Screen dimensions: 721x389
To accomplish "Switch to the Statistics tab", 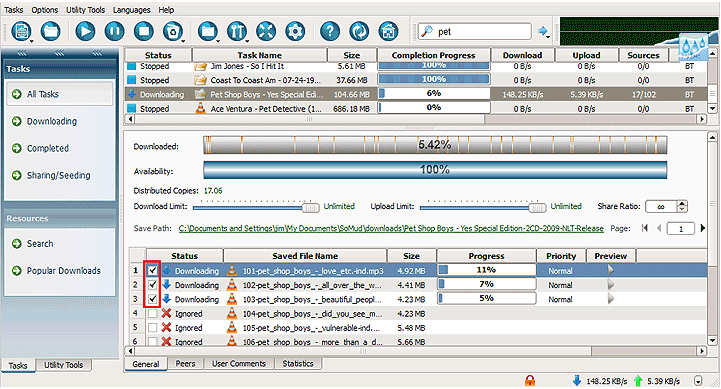I will tap(298, 364).
